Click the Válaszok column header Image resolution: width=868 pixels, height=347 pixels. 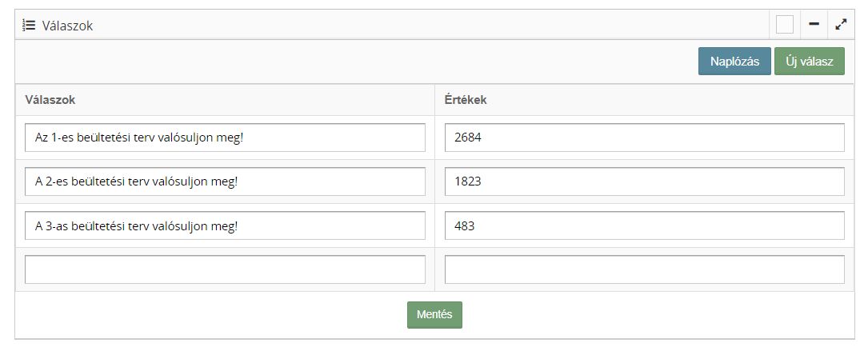pyautogui.click(x=50, y=100)
